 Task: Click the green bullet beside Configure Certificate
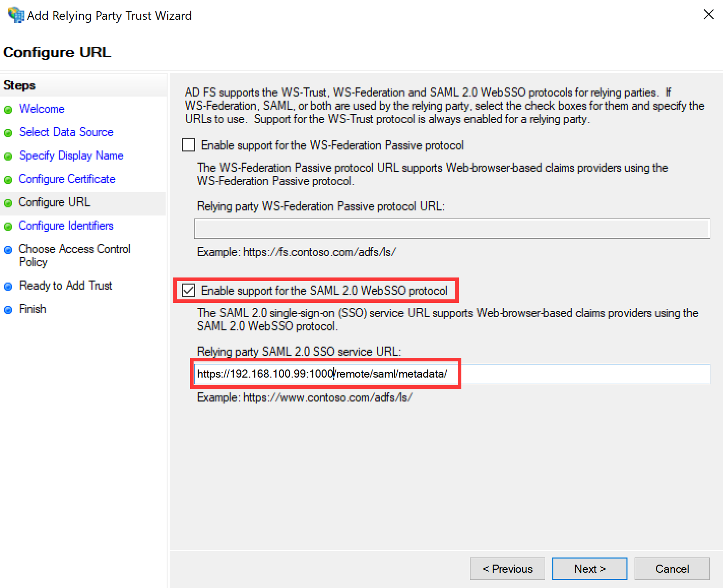[x=8, y=180]
